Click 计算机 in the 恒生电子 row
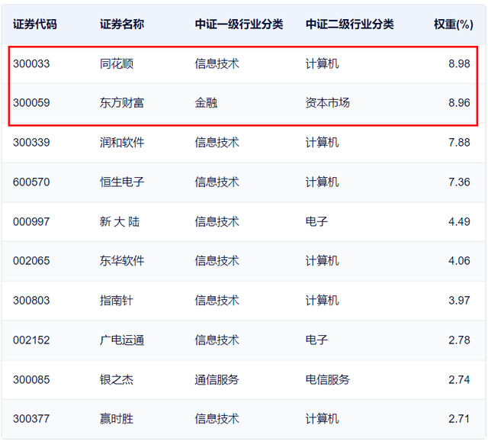 [322, 182]
